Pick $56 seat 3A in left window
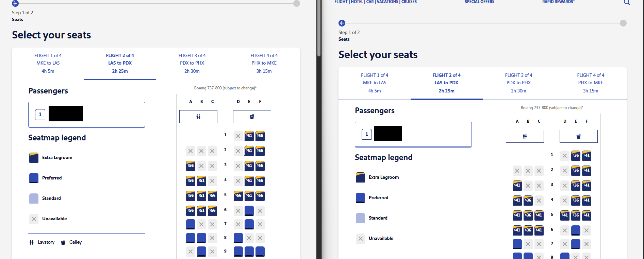 191,166
